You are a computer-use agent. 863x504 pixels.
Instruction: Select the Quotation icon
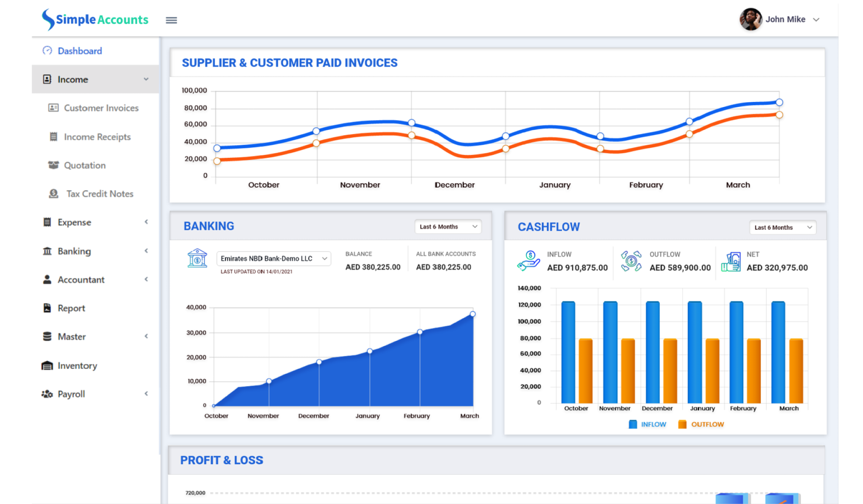(x=53, y=165)
